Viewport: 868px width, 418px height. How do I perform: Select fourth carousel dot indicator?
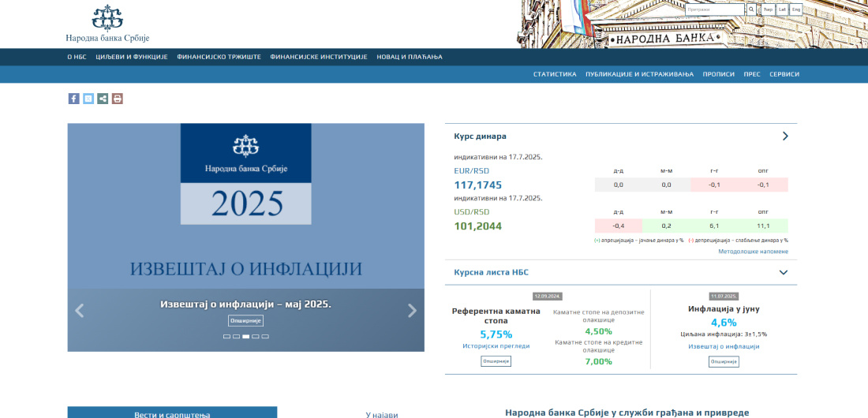(256, 337)
